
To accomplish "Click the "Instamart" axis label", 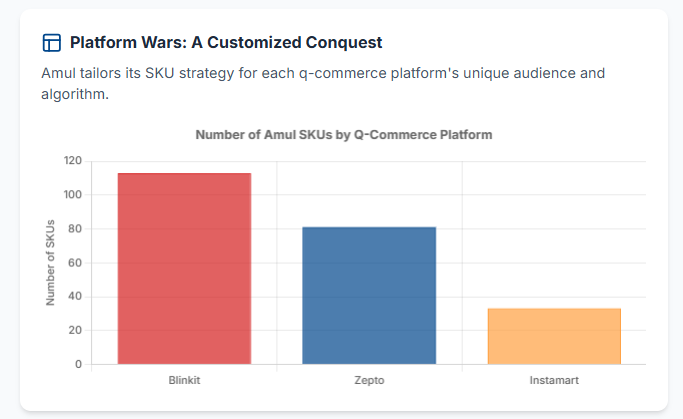I will pyautogui.click(x=554, y=380).
